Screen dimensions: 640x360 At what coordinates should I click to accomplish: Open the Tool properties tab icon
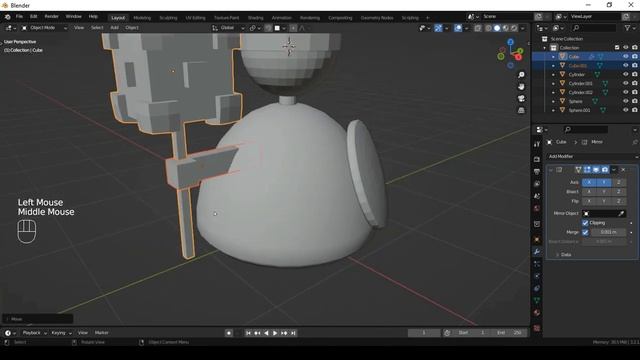(x=537, y=144)
